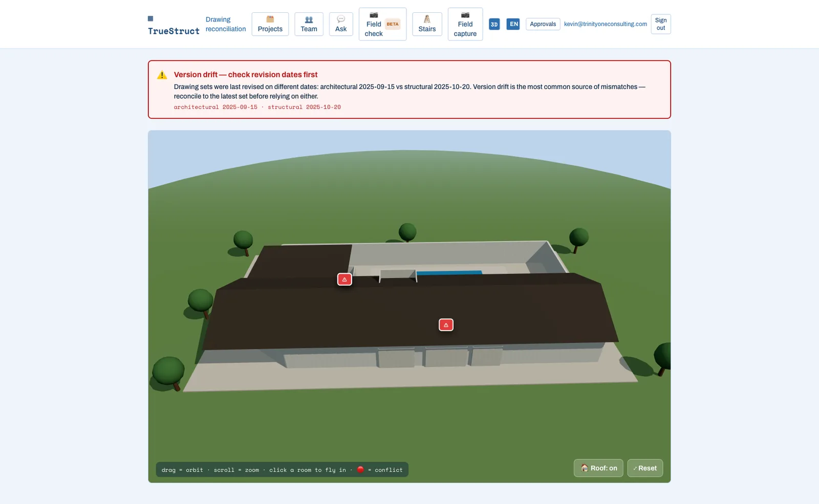Click the Sign out button
This screenshot has width=819, height=504.
(x=661, y=24)
